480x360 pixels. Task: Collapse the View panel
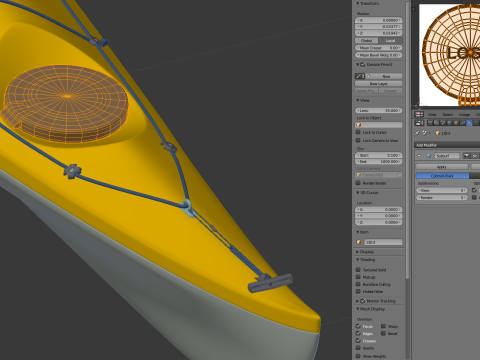click(x=358, y=100)
